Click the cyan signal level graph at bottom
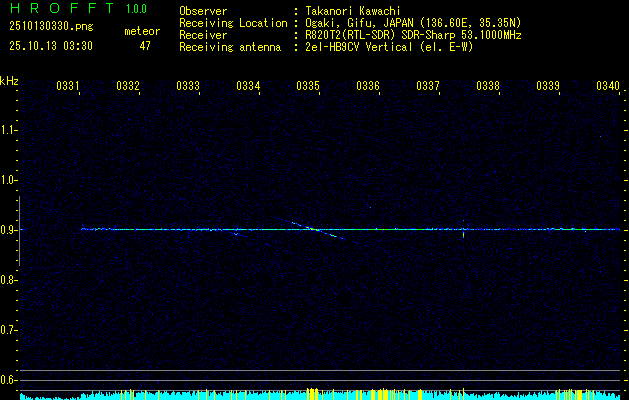 point(320,394)
